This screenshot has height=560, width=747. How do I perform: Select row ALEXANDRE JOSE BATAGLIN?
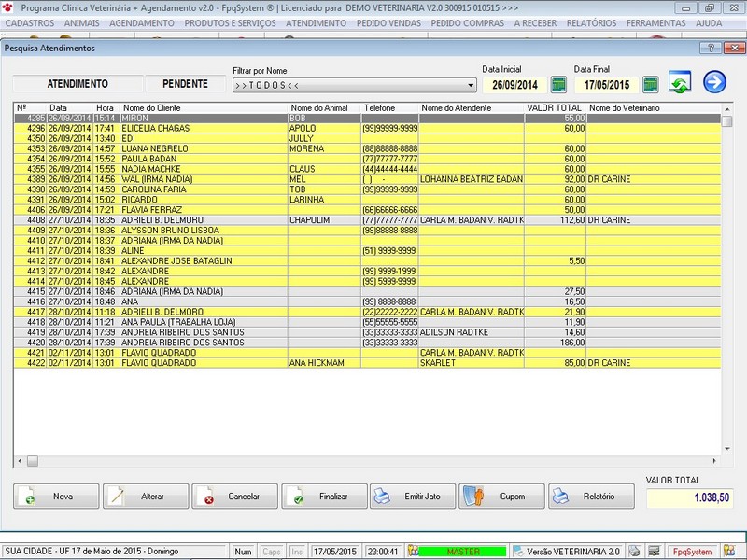367,261
